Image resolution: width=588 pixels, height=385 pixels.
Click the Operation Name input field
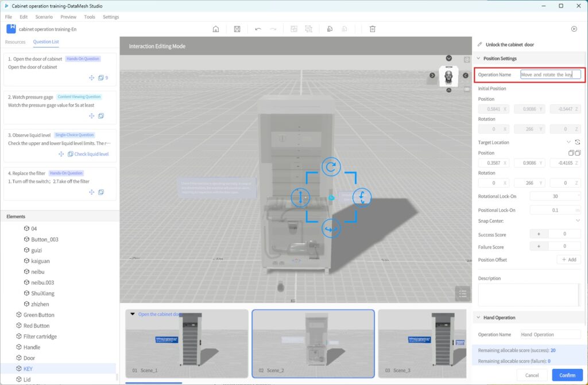pos(550,75)
